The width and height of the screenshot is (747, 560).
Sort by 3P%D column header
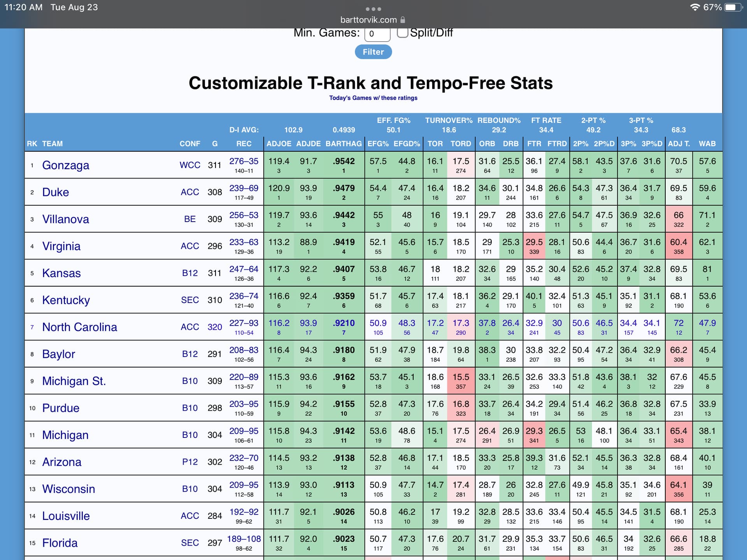[652, 144]
